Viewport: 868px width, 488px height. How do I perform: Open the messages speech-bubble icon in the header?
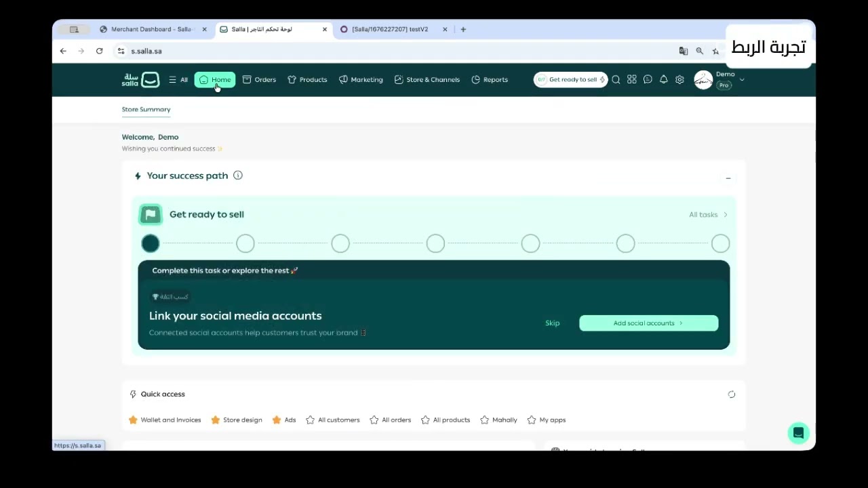[x=648, y=80]
